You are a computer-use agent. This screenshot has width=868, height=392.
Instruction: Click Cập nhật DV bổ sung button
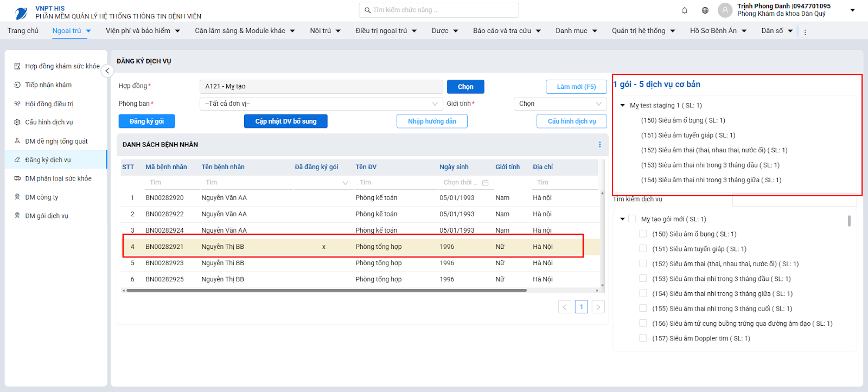pyautogui.click(x=286, y=121)
